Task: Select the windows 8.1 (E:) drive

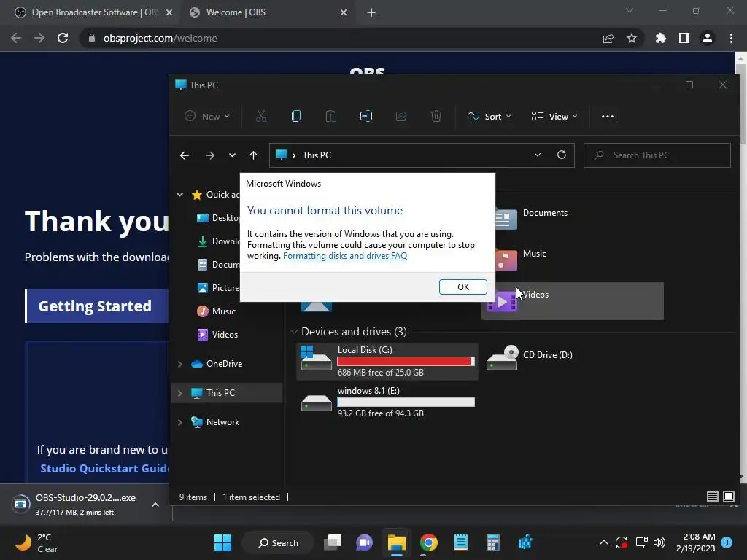Action: click(387, 402)
